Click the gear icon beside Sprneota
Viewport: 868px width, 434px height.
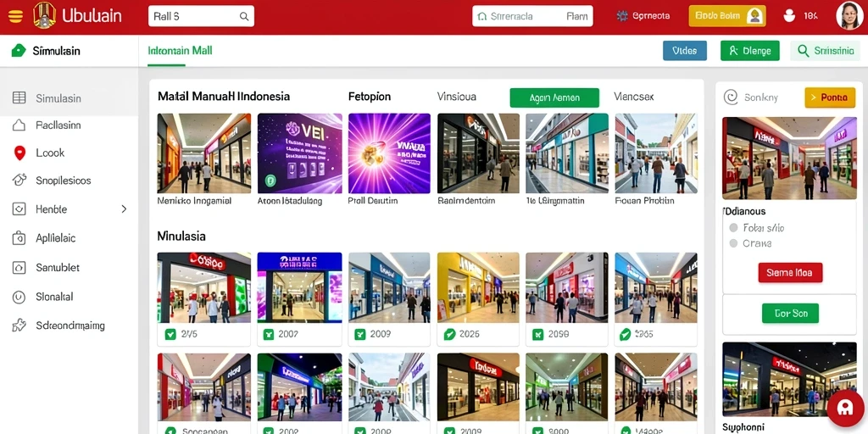[x=622, y=17]
